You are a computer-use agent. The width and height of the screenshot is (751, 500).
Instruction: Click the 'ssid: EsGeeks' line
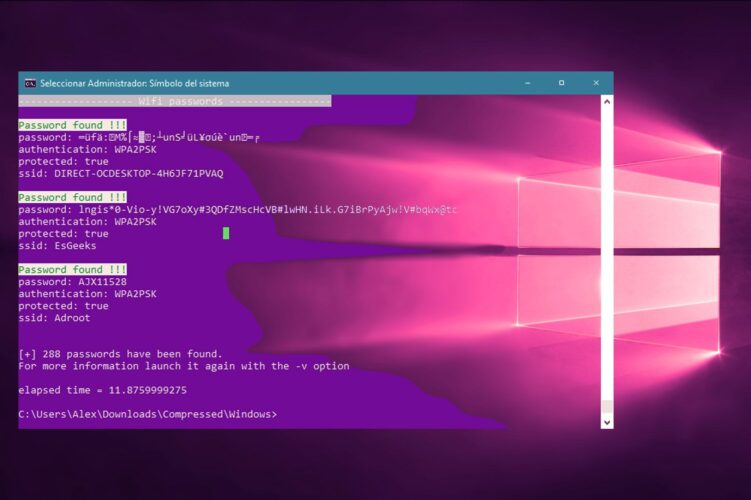click(57, 245)
